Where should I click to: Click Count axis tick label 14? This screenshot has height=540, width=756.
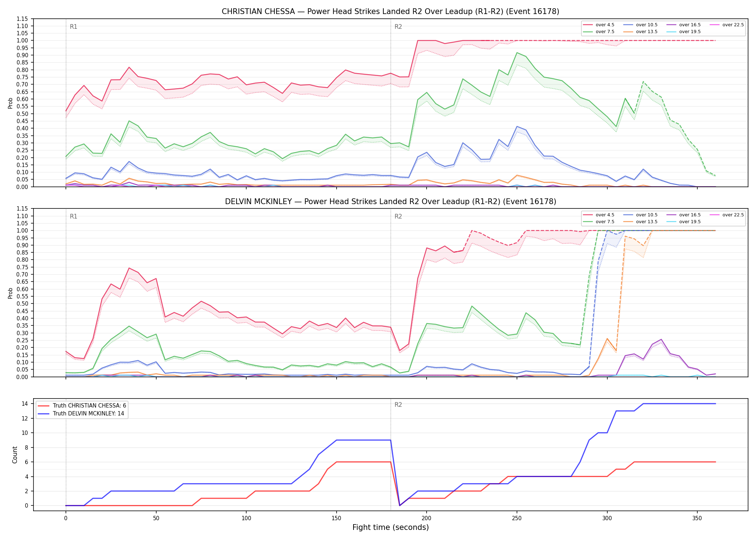click(25, 404)
